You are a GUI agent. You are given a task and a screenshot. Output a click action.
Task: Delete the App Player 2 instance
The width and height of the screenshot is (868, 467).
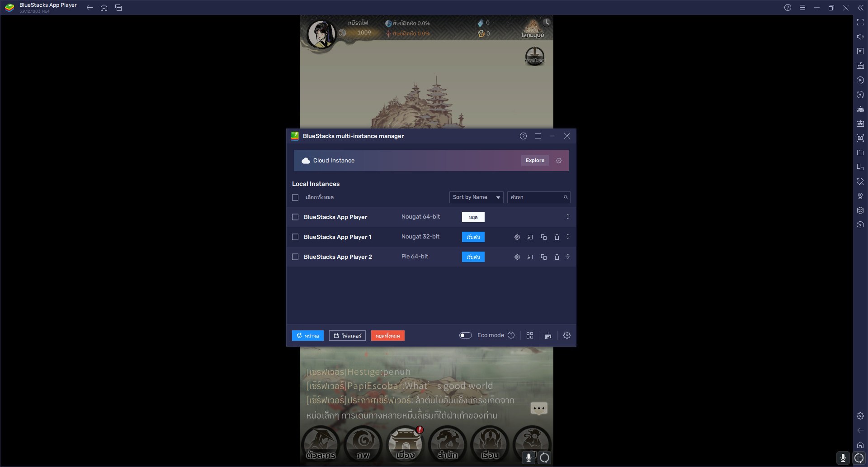tap(557, 257)
